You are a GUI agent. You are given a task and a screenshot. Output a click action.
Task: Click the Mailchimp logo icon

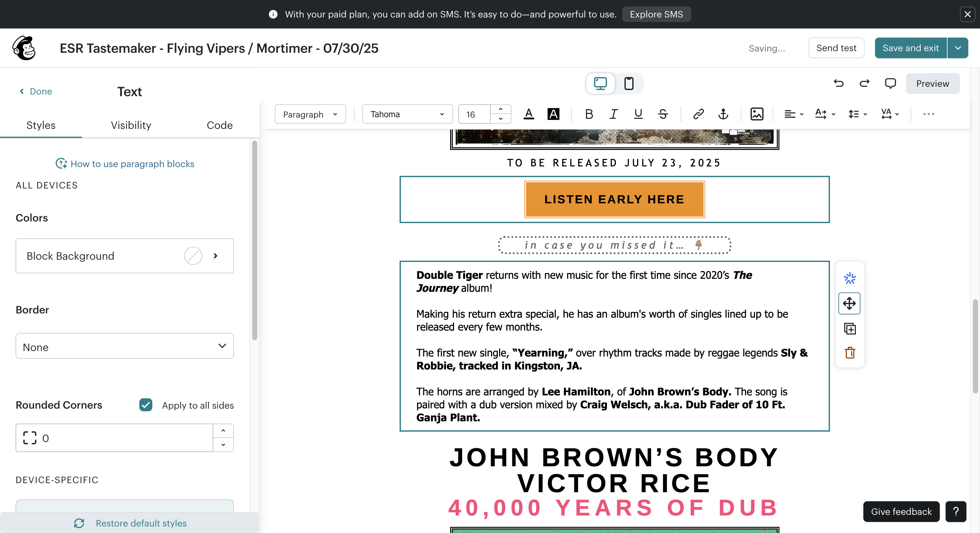tap(24, 48)
